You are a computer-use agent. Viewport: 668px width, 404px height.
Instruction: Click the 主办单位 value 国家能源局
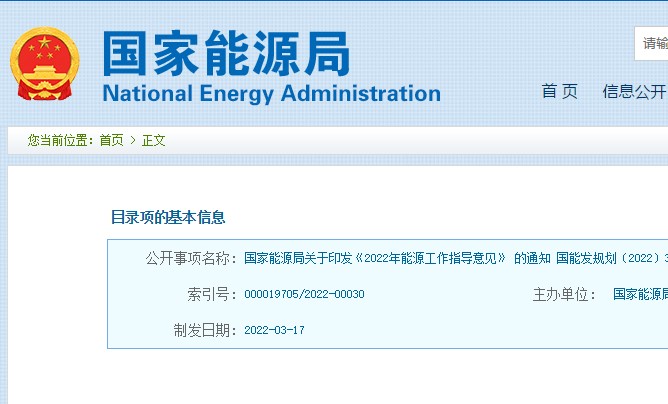(x=640, y=294)
